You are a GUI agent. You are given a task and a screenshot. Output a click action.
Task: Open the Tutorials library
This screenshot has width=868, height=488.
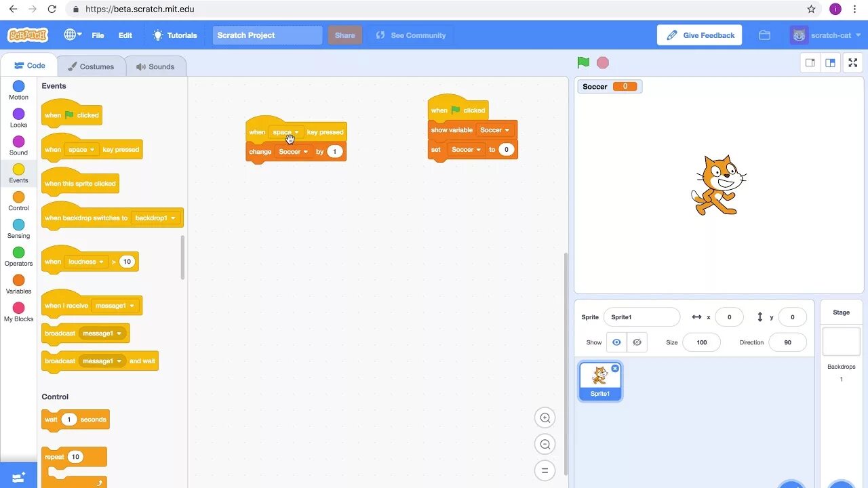[175, 35]
